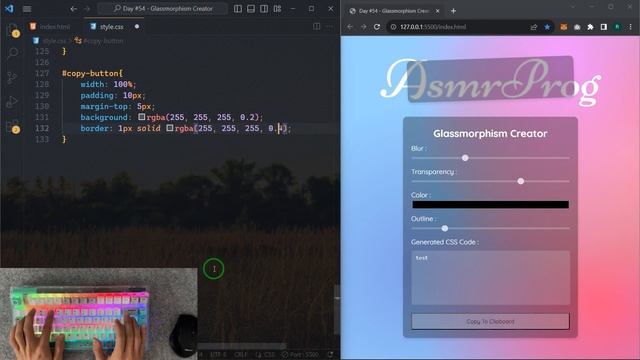
Task: Select the Day #54 browser tab
Action: pyautogui.click(x=394, y=11)
